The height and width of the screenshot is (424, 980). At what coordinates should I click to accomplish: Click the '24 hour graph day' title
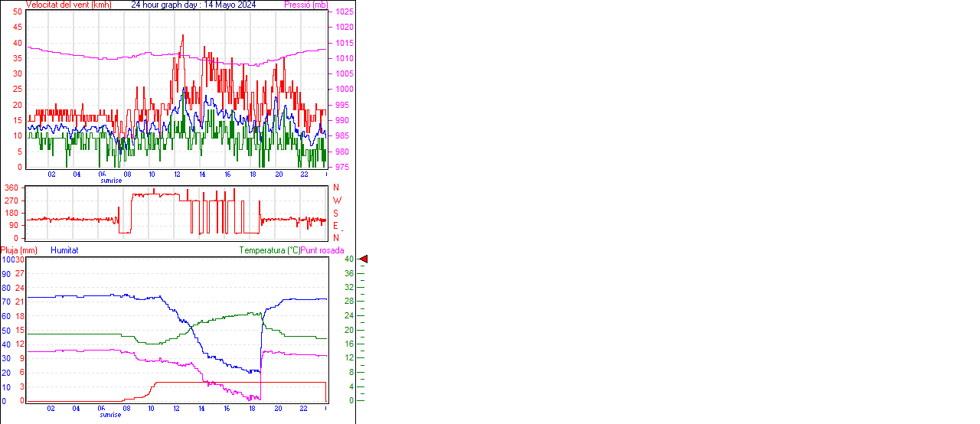pyautogui.click(x=166, y=5)
